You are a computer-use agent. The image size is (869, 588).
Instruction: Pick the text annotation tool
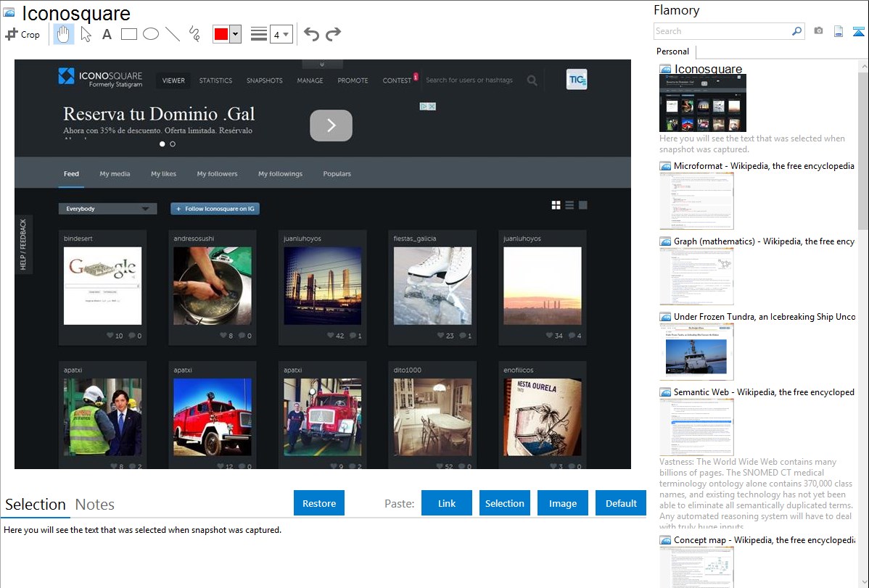(x=107, y=34)
